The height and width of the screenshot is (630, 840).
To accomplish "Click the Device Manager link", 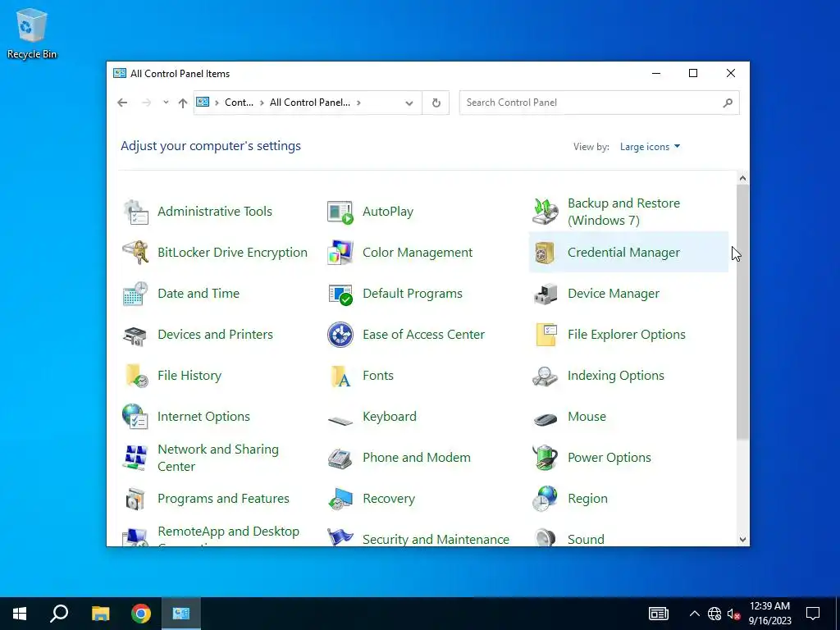I will point(614,294).
